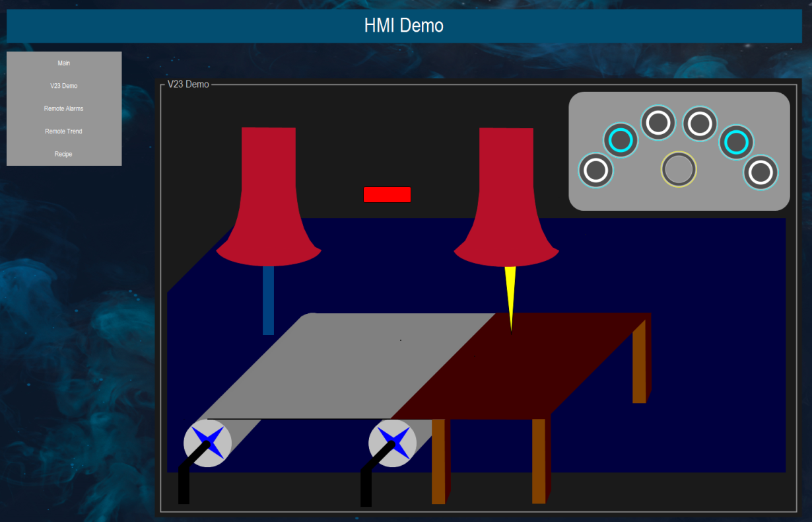Click the top-right white indicator lamp on the control panel
The height and width of the screenshot is (522, 812).
(x=700, y=123)
